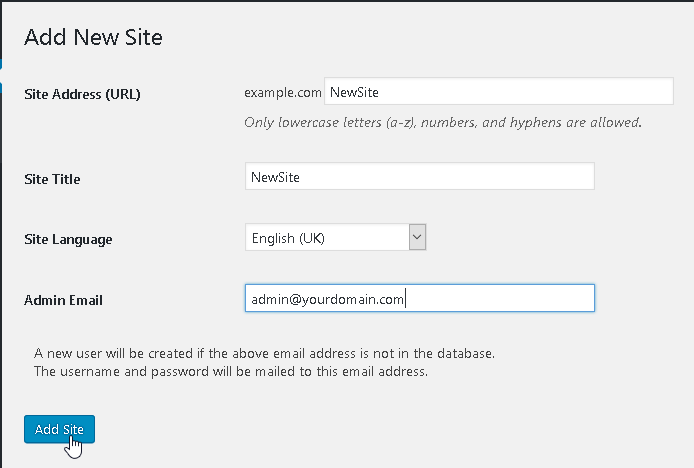Focus the Site Title text field
694x468 pixels.
tap(420, 176)
